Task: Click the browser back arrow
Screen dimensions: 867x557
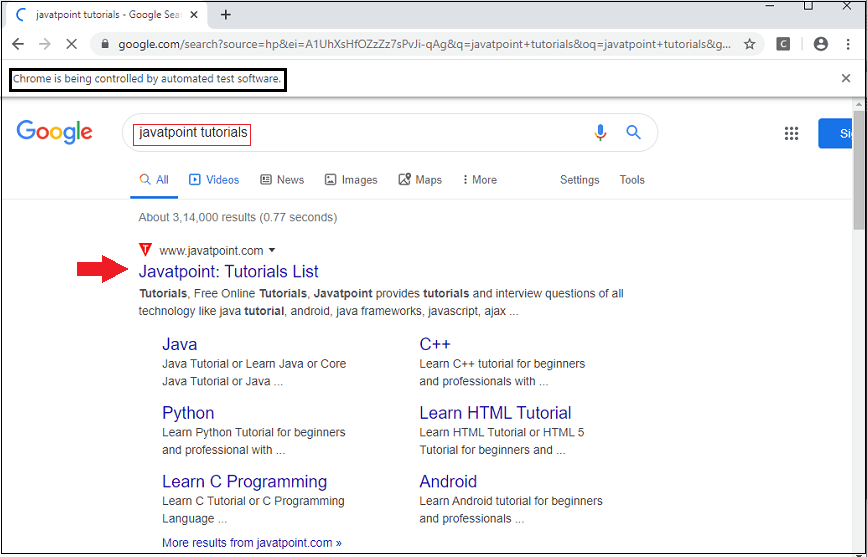Action: point(18,44)
